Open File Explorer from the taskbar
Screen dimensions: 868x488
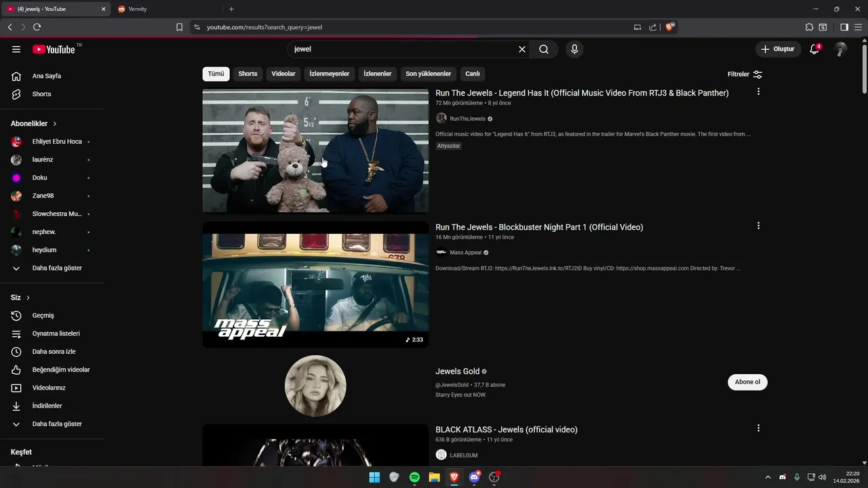click(x=434, y=477)
